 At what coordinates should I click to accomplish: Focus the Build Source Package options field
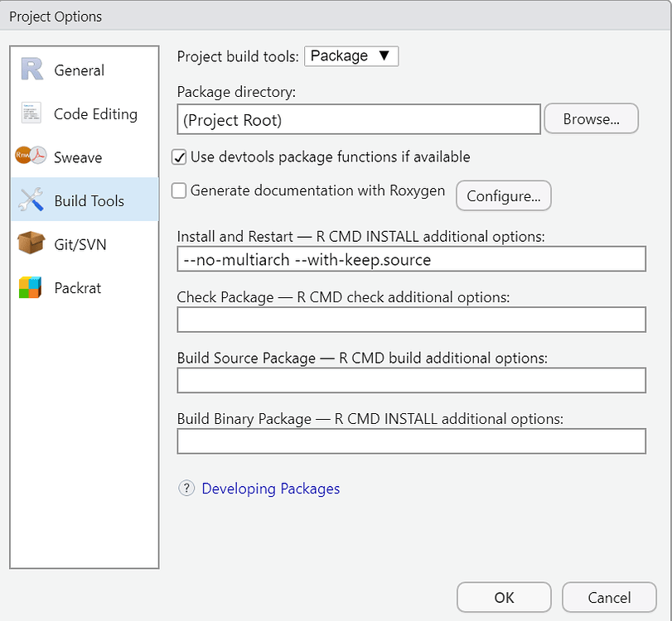tap(412, 380)
